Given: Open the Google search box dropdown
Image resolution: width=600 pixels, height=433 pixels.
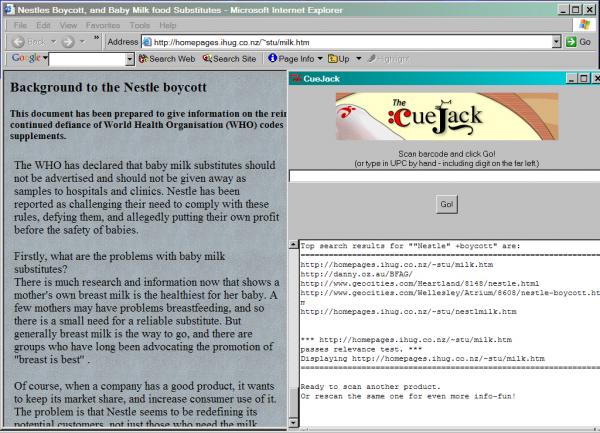Looking at the screenshot, I should click(129, 60).
